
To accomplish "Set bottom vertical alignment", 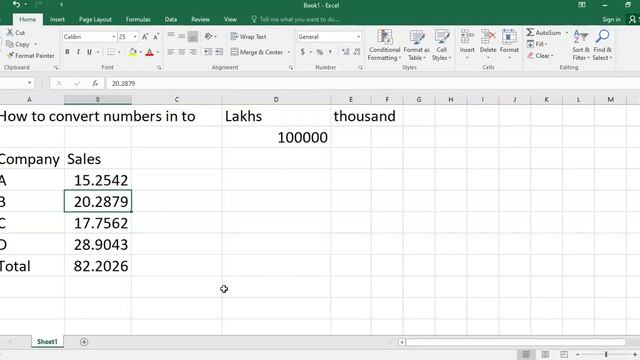I will coord(193,36).
